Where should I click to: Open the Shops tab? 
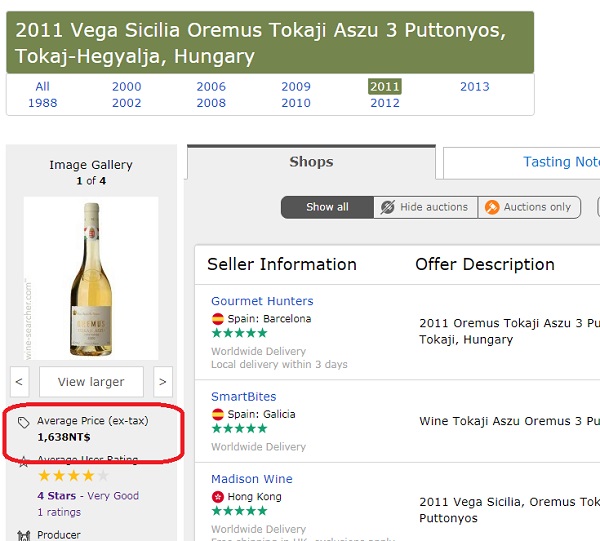[x=311, y=162]
